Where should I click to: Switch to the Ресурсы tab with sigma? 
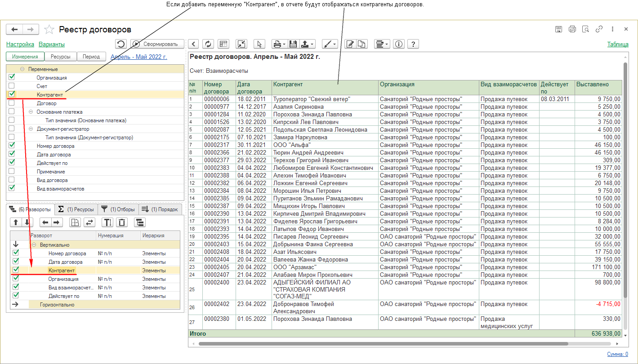(x=76, y=209)
